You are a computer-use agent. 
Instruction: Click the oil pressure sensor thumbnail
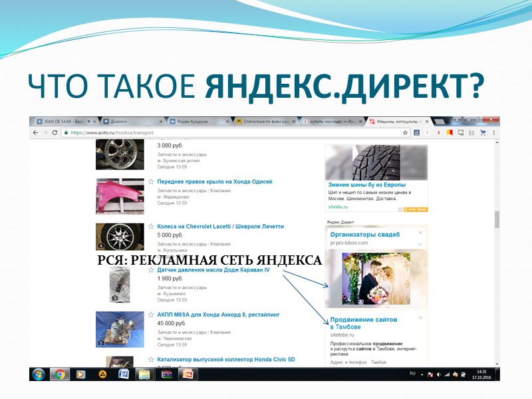point(120,285)
